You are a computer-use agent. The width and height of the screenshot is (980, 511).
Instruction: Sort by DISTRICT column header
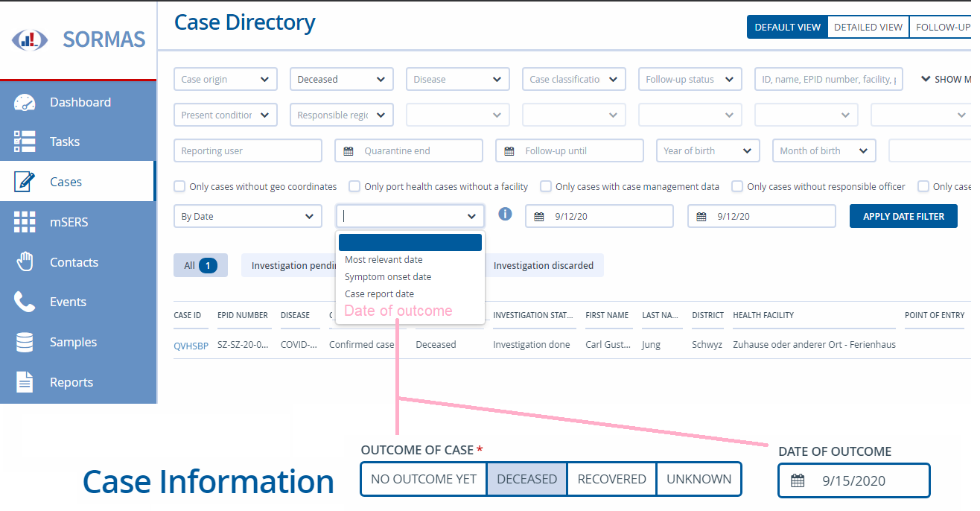(x=707, y=315)
